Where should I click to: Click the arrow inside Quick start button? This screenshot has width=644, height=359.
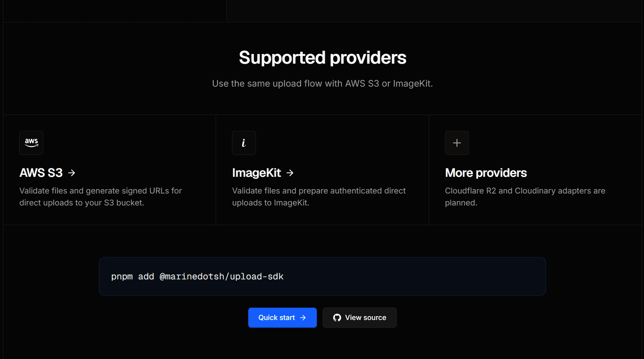(x=303, y=318)
